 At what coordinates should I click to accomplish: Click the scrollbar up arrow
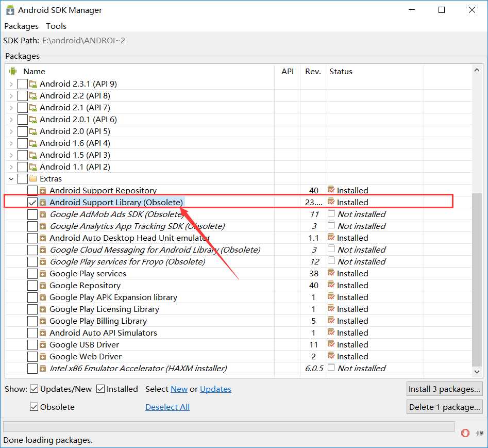pyautogui.click(x=477, y=70)
